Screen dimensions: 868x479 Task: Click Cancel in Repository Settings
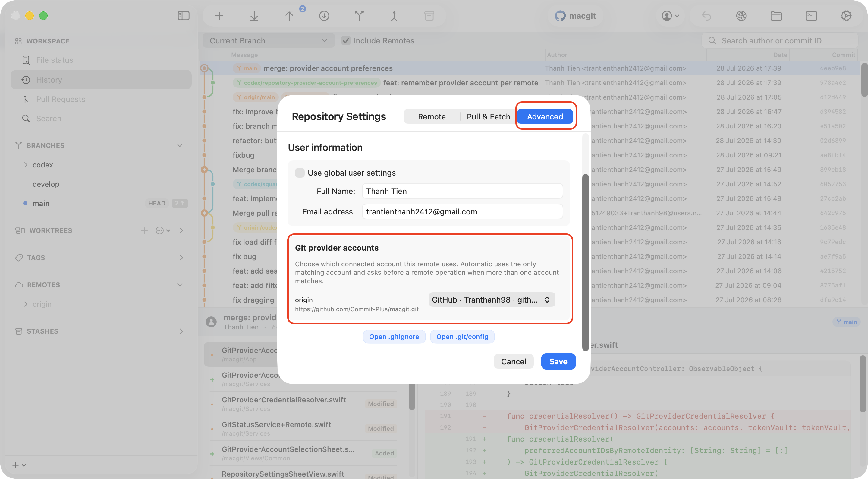[514, 362]
